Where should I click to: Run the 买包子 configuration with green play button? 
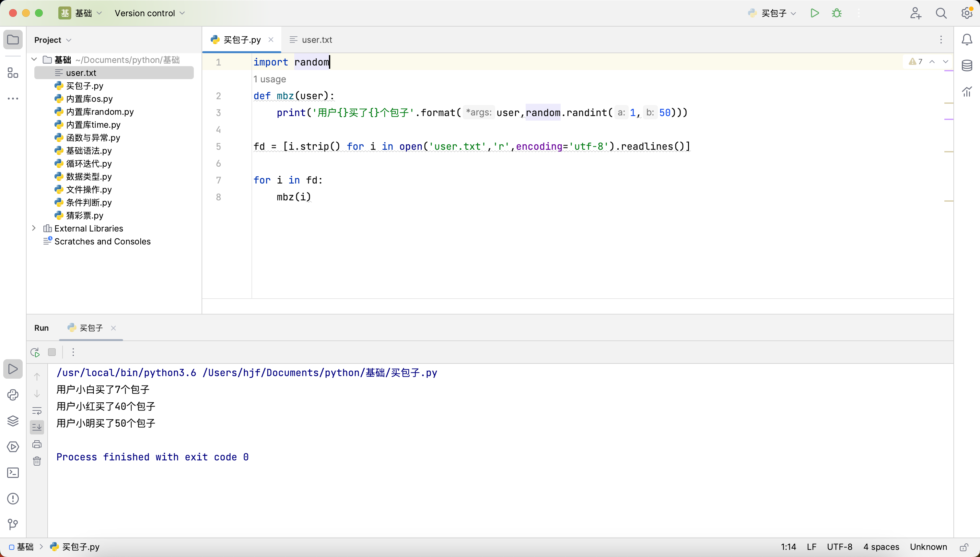[x=815, y=13]
